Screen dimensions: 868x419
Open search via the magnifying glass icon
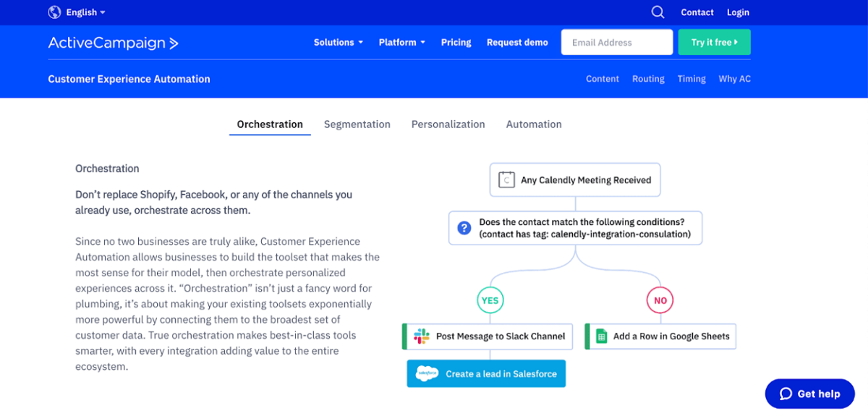click(658, 12)
